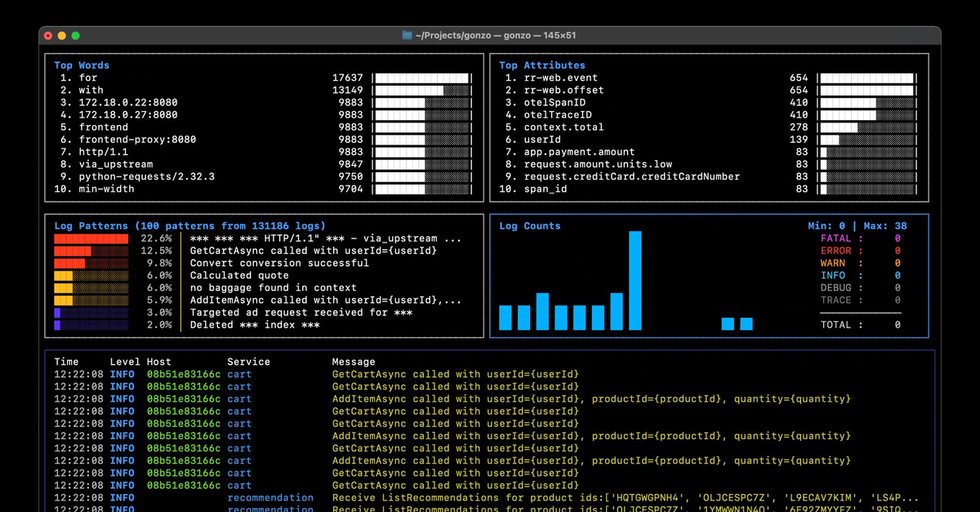Switch to the Top Attributes panel
The image size is (980, 512).
coord(542,65)
